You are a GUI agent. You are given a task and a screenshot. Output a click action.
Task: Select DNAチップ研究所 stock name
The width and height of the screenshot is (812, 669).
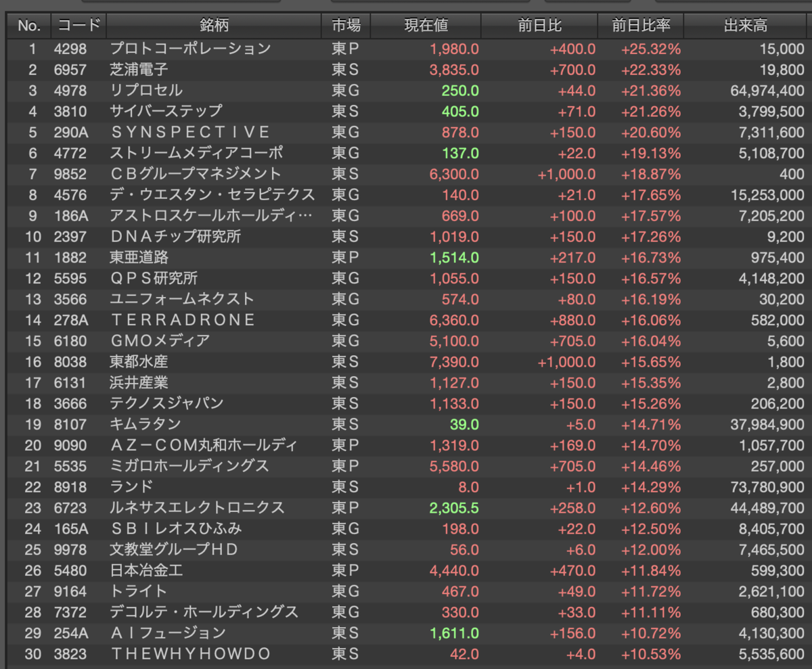(175, 237)
